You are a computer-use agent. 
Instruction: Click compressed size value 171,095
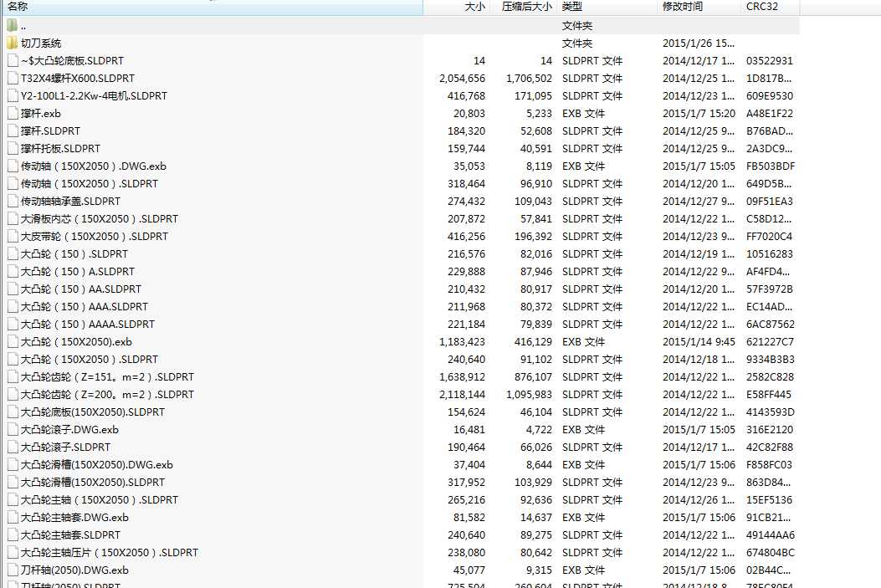tap(533, 96)
